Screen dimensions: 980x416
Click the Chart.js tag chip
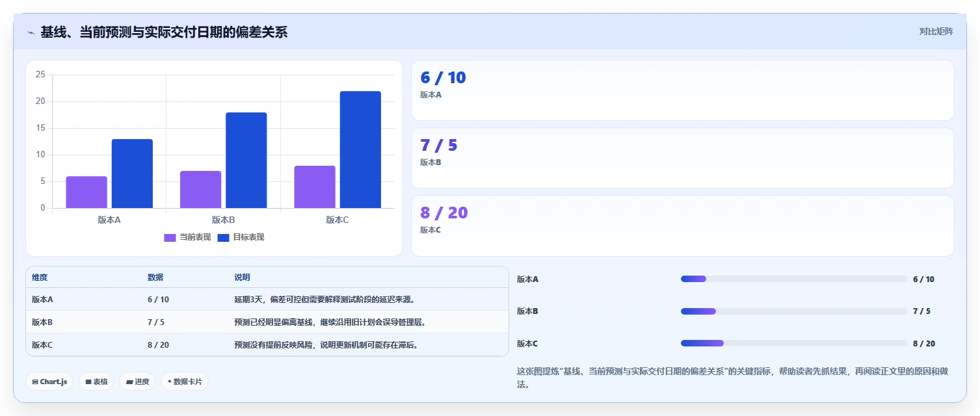tap(49, 382)
